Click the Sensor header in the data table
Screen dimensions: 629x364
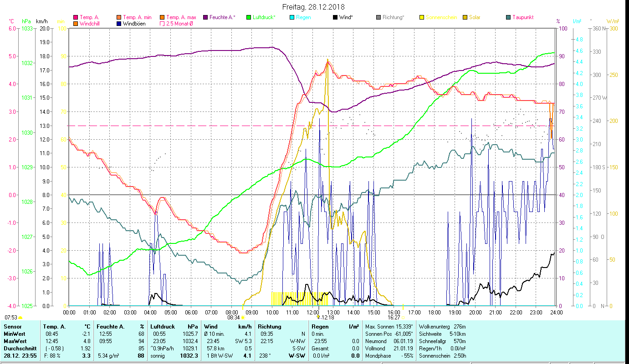(x=12, y=327)
